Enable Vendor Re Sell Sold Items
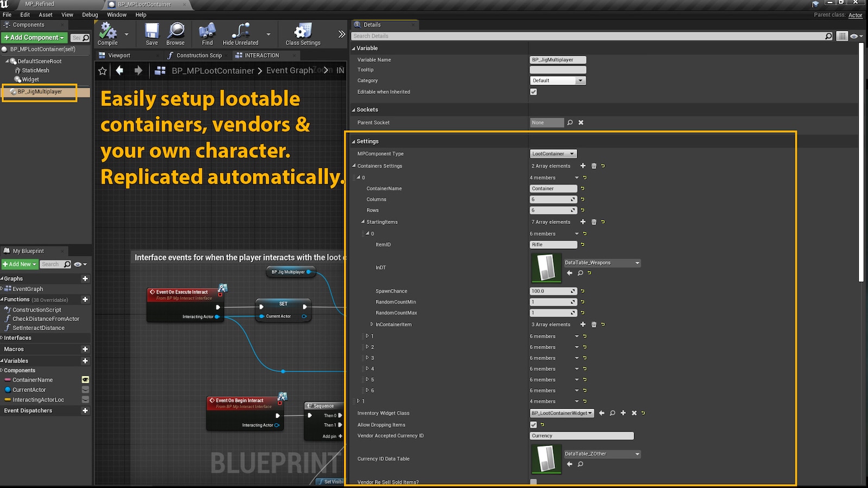 (533, 481)
